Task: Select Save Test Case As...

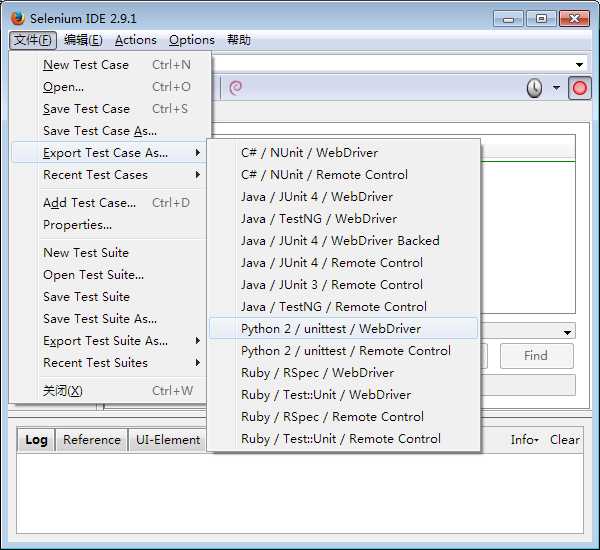Action: 109,131
